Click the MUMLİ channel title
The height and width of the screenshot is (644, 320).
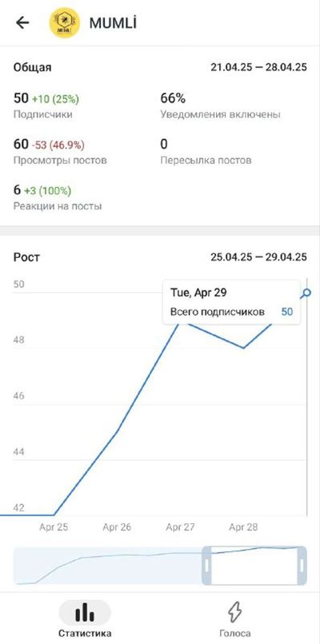pyautogui.click(x=113, y=23)
